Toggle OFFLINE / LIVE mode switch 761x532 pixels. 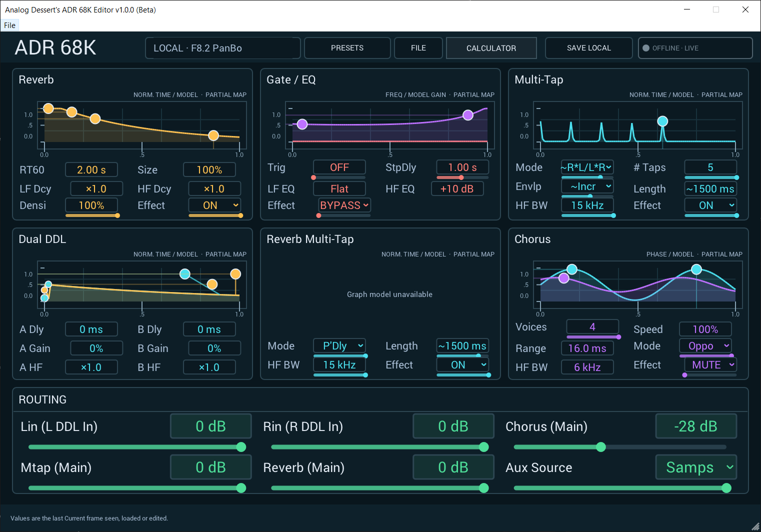(695, 48)
